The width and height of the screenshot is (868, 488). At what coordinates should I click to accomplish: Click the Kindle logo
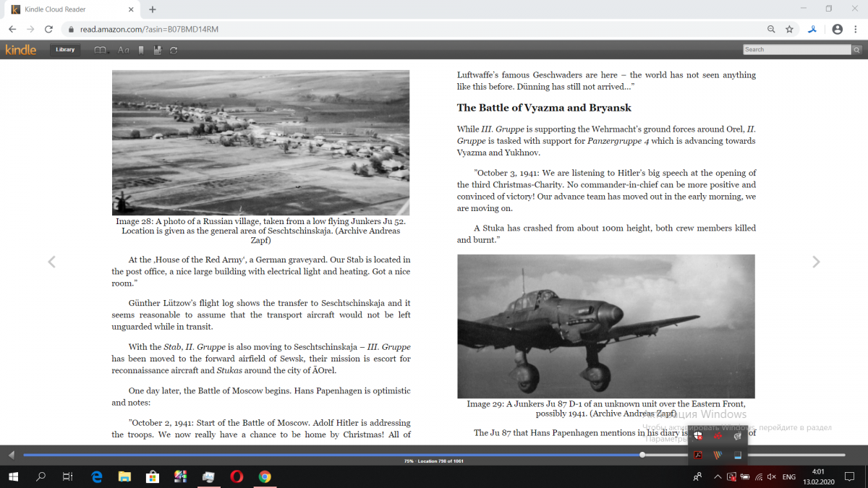pos(20,50)
